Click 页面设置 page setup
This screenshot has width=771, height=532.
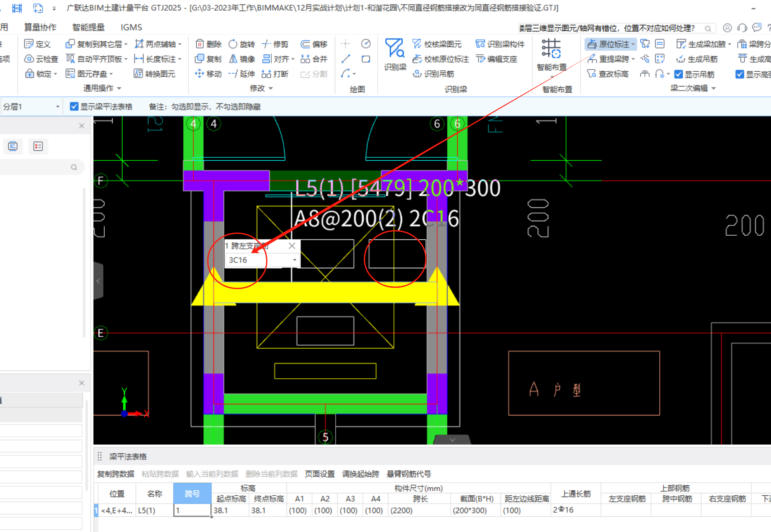pos(320,474)
